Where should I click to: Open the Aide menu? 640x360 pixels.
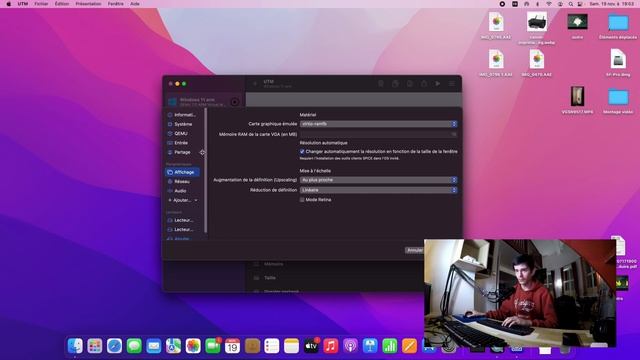coord(135,4)
